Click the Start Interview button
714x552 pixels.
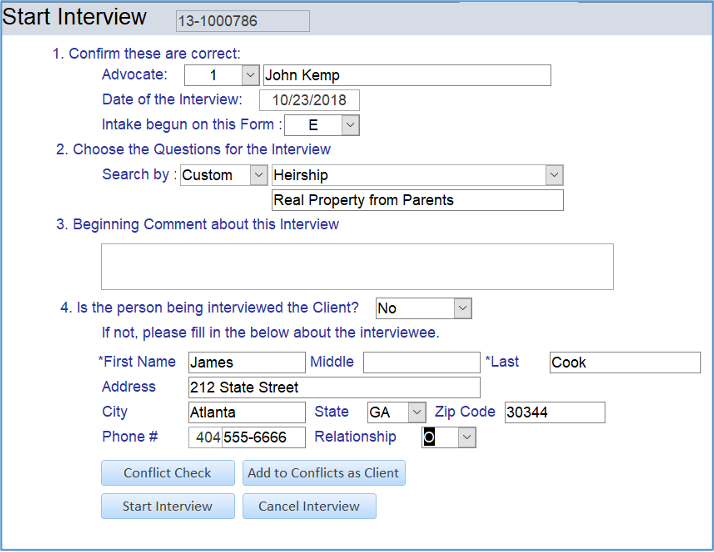coord(168,506)
